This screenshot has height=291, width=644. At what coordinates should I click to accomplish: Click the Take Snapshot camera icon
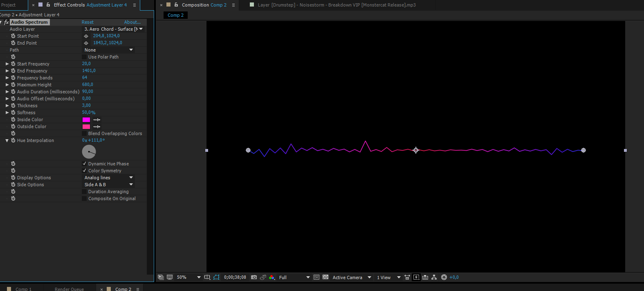pyautogui.click(x=254, y=277)
